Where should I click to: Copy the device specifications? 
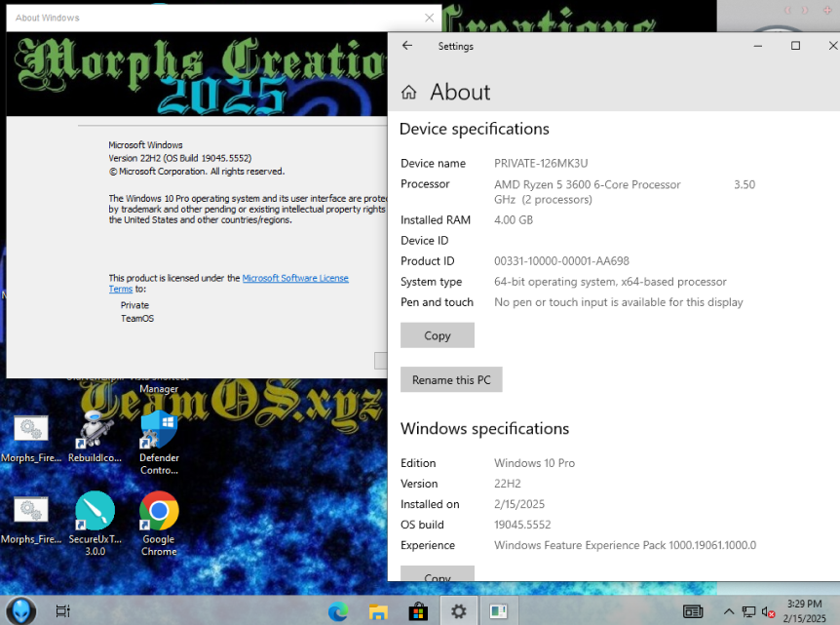pos(438,335)
